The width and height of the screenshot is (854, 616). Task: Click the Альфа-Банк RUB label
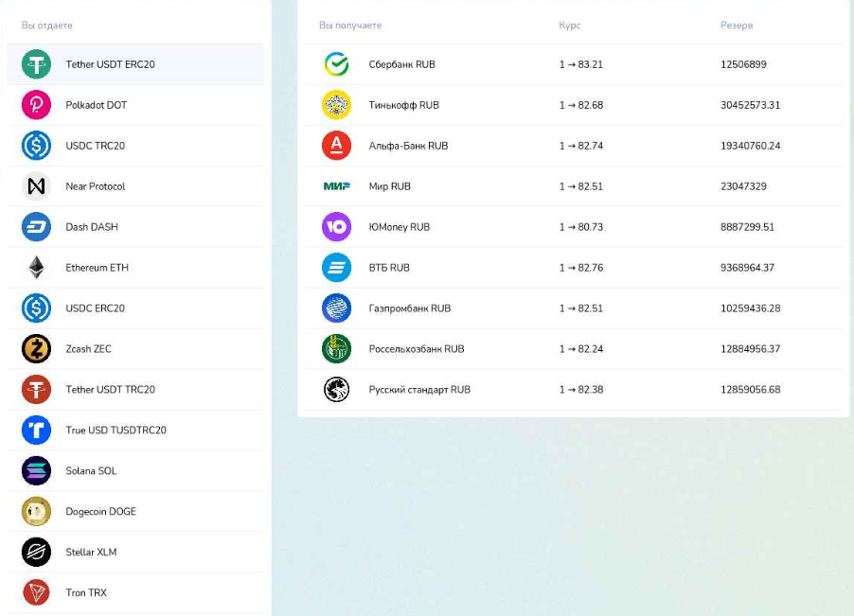tap(408, 146)
